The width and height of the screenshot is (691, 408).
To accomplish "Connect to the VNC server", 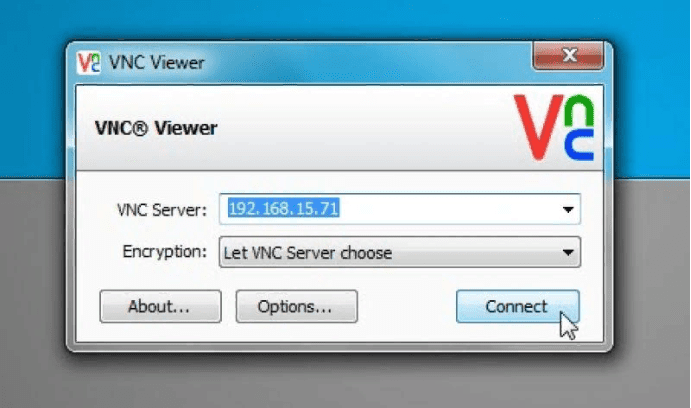I will click(518, 306).
